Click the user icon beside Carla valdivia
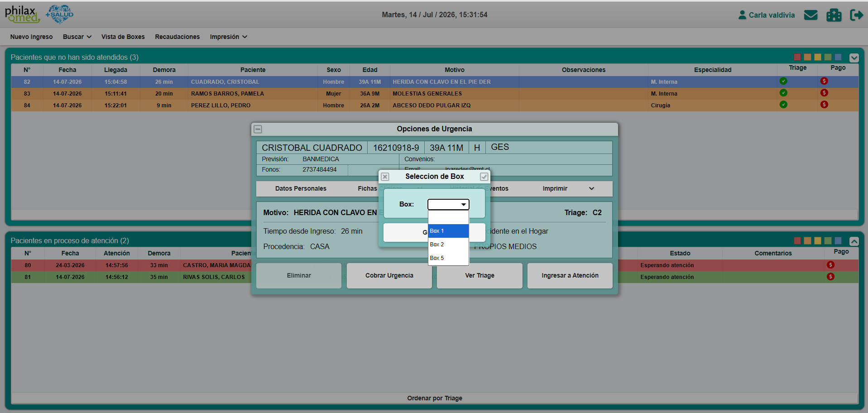 742,15
